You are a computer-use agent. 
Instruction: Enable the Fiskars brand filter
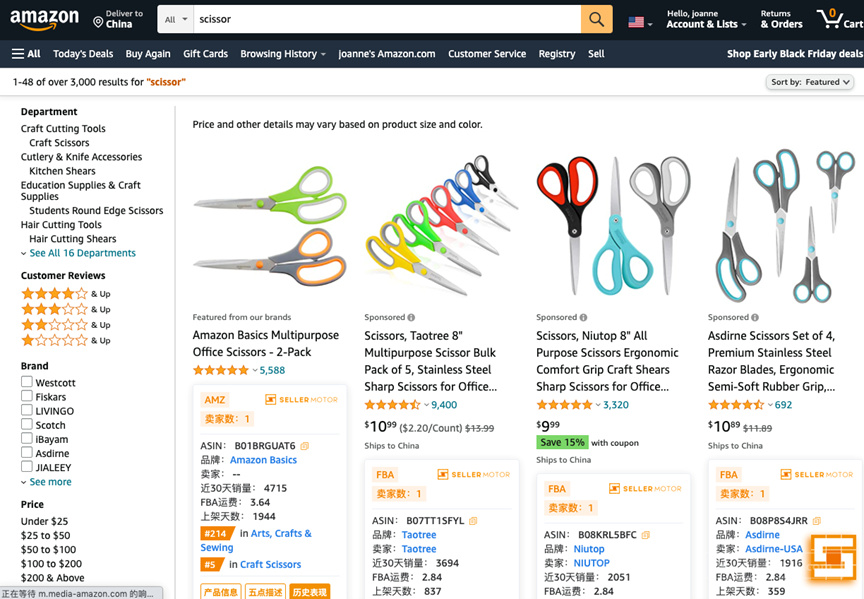27,396
